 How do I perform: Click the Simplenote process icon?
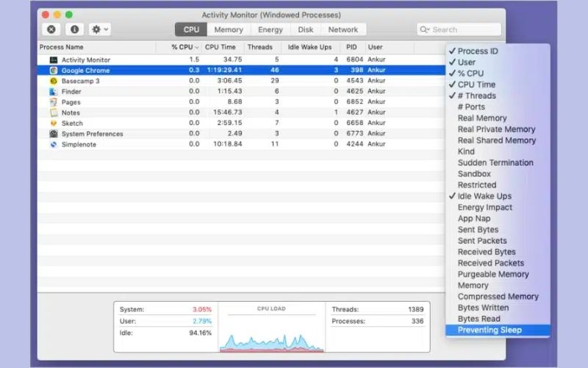click(x=54, y=144)
